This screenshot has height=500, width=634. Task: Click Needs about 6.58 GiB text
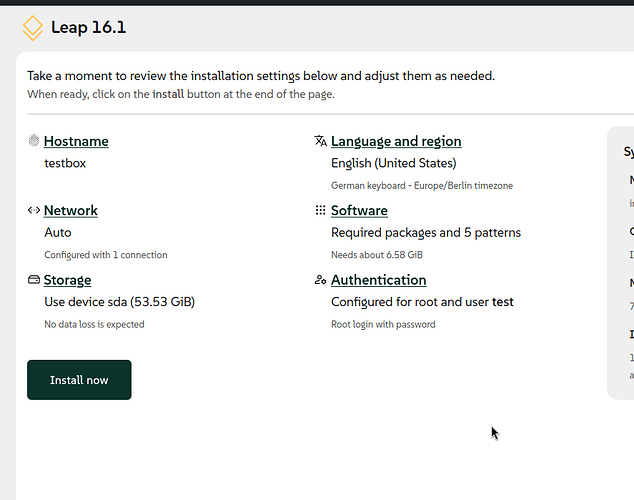click(x=377, y=255)
